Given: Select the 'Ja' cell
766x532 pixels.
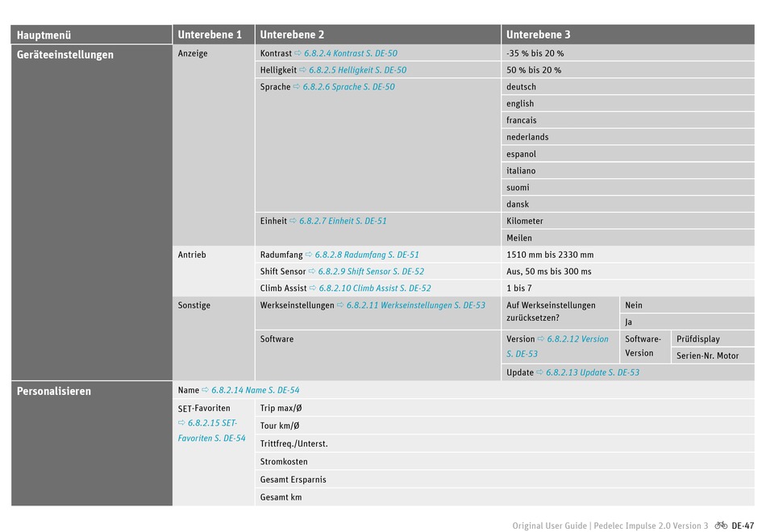Looking at the screenshot, I should pyautogui.click(x=687, y=322).
